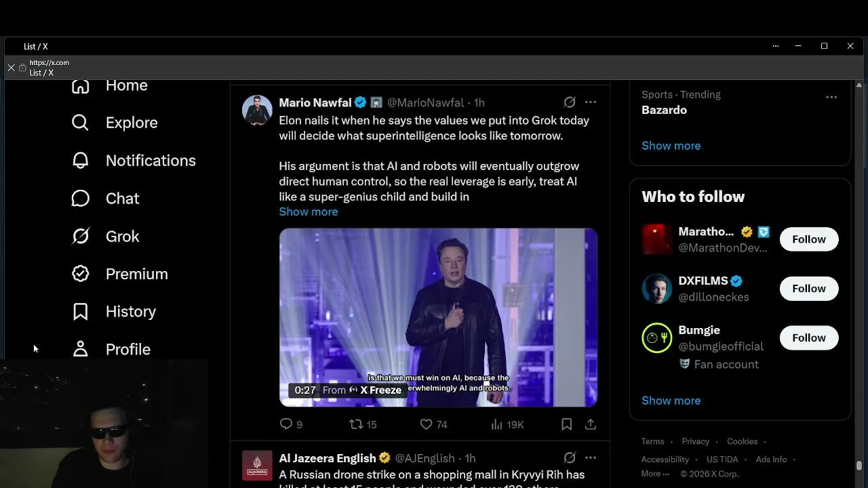Click Mario Nawfal's profile avatar
The width and height of the screenshot is (868, 488).
pyautogui.click(x=257, y=110)
